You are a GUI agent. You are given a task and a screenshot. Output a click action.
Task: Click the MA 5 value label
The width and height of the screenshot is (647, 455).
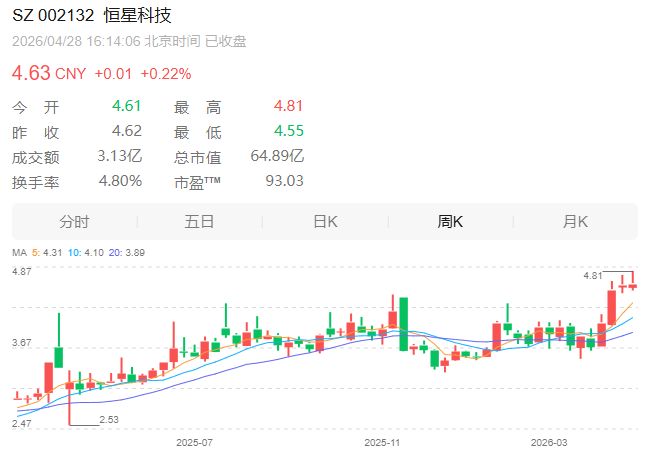pyautogui.click(x=47, y=252)
